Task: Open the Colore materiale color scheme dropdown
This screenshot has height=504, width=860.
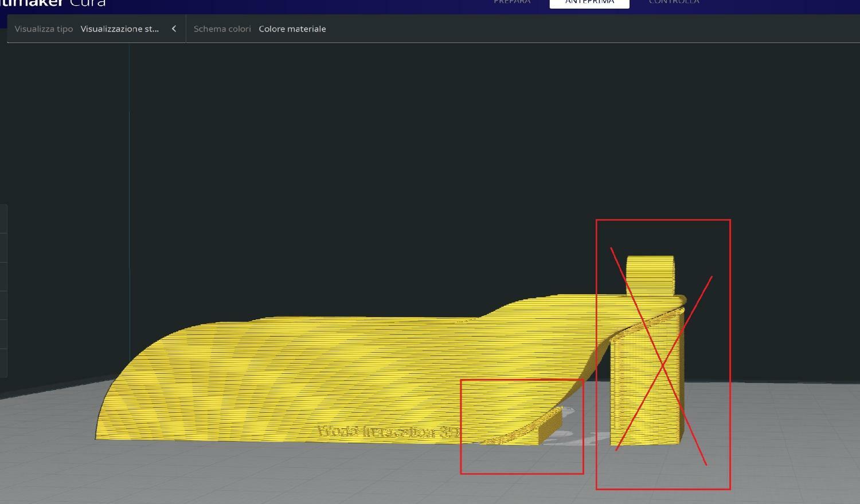Action: (292, 29)
